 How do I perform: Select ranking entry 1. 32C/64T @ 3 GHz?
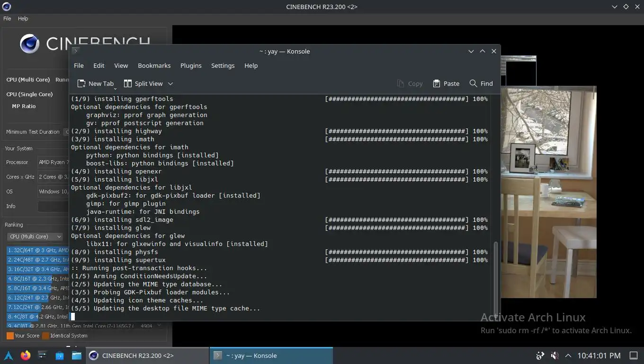38,250
